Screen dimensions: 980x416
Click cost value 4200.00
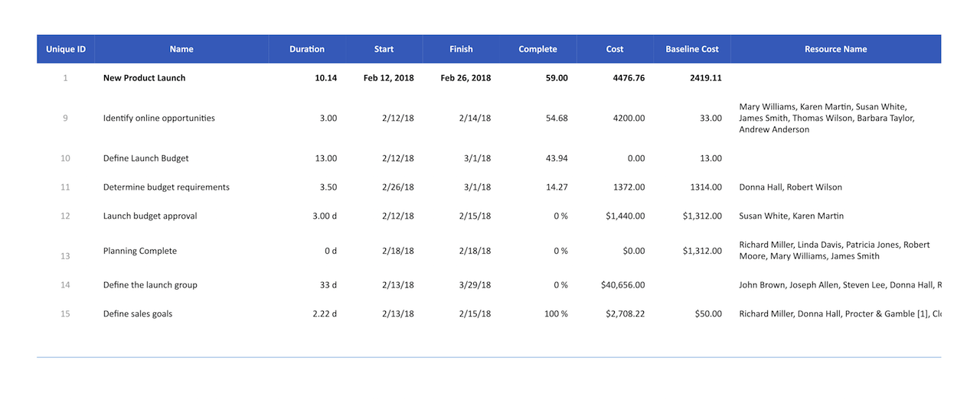[x=629, y=119]
